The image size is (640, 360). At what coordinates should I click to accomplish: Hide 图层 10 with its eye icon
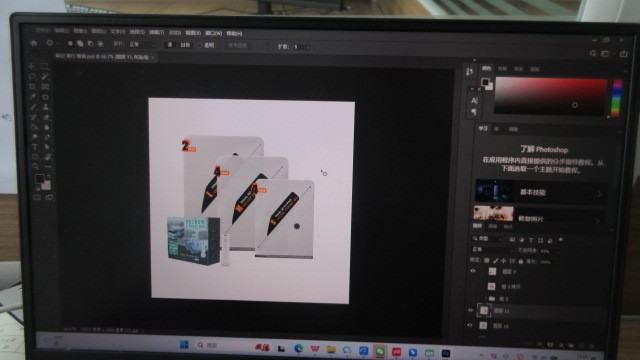click(x=470, y=325)
